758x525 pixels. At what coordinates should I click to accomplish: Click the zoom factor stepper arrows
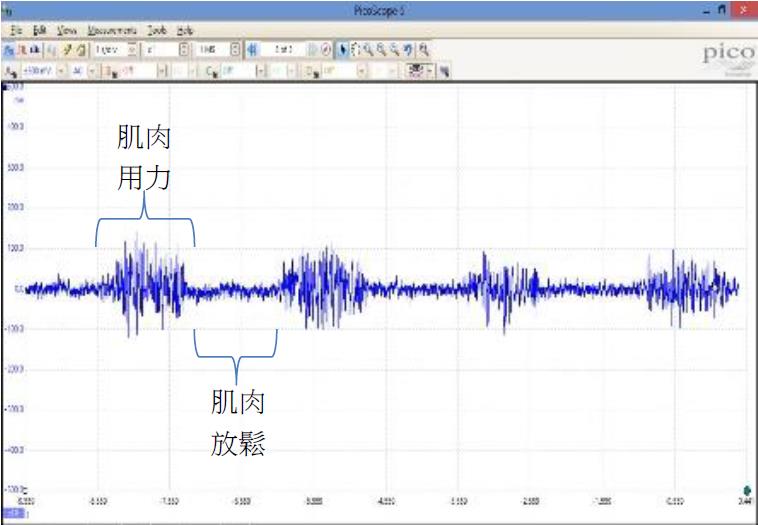coord(184,50)
